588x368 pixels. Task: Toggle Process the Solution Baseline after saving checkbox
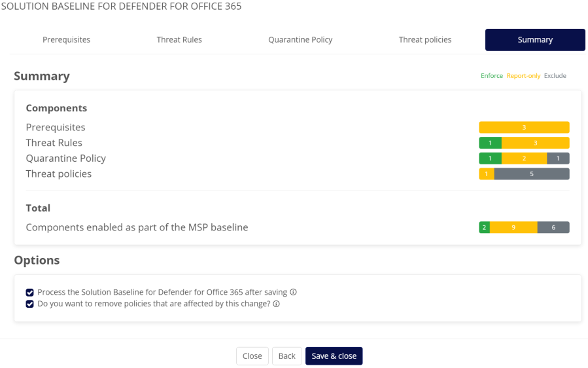coord(30,293)
